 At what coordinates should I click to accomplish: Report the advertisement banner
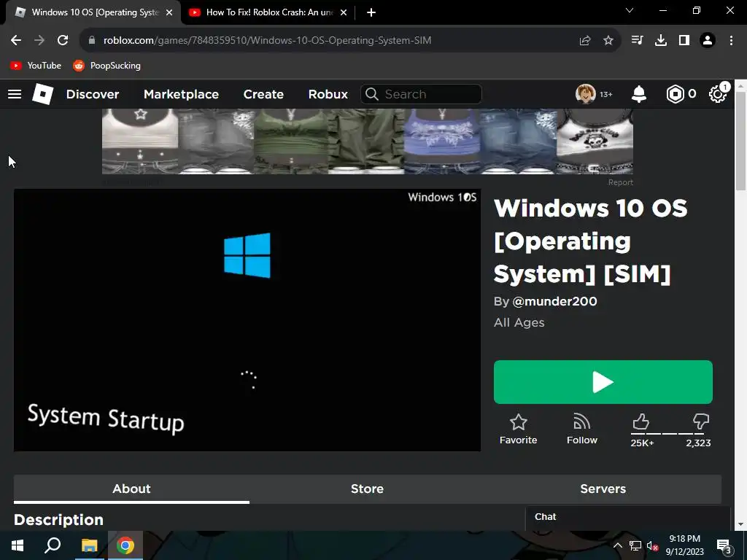coord(620,182)
